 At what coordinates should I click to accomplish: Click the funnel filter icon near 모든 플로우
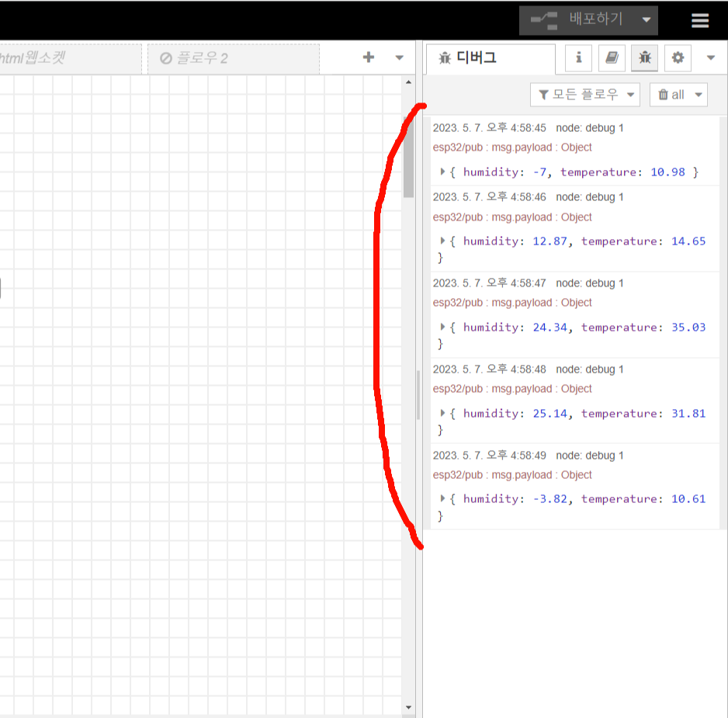pyautogui.click(x=544, y=94)
